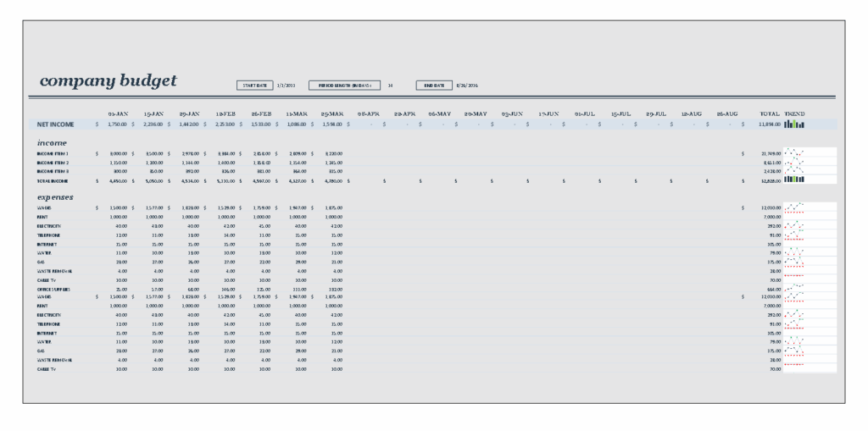
Task: Click the 26-AUG column header
Action: click(x=727, y=113)
